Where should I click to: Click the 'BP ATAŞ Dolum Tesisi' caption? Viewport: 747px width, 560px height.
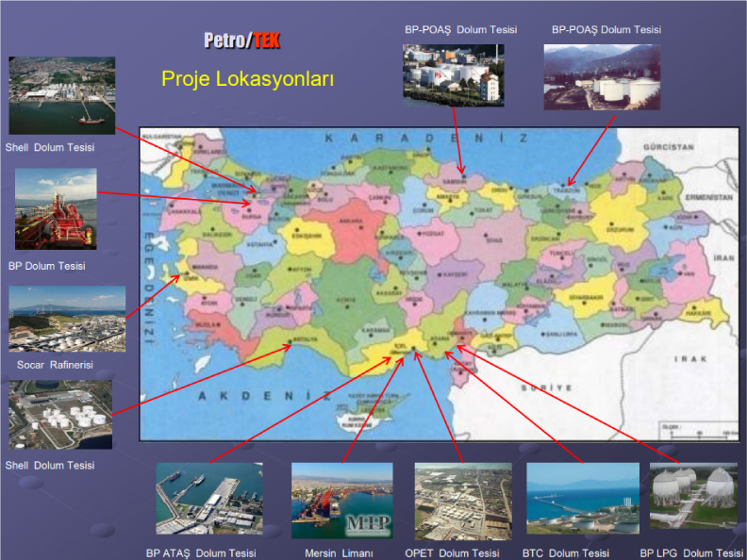pos(201,552)
